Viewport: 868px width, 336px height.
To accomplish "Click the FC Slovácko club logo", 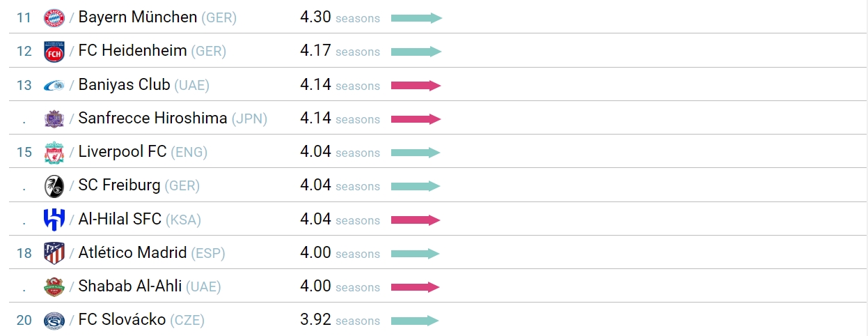I will (x=54, y=321).
